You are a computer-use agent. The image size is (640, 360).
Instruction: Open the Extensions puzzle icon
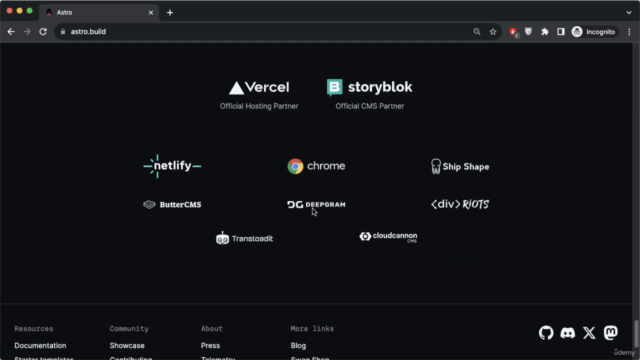545,32
